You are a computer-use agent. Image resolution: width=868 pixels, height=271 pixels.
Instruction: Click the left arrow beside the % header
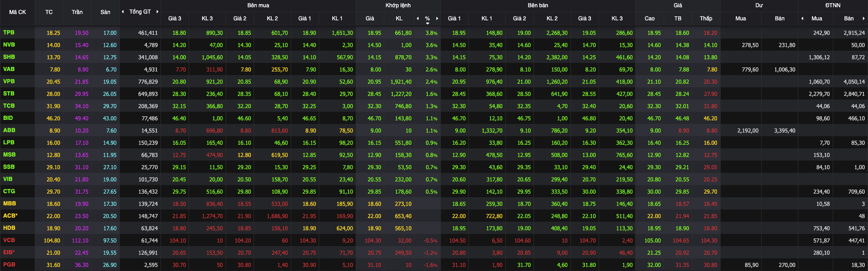(x=418, y=19)
